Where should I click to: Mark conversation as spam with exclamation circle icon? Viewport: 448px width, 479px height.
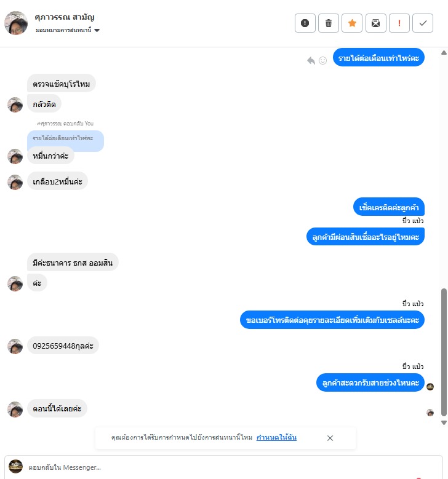(305, 23)
